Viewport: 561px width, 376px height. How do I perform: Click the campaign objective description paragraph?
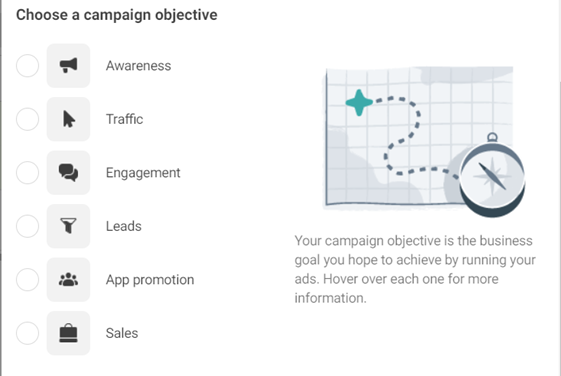(x=415, y=269)
